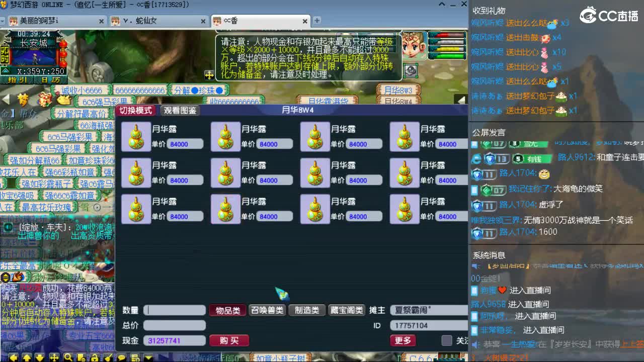Collapse the minimap with the small triangle
The image size is (644, 362).
(5, 71)
